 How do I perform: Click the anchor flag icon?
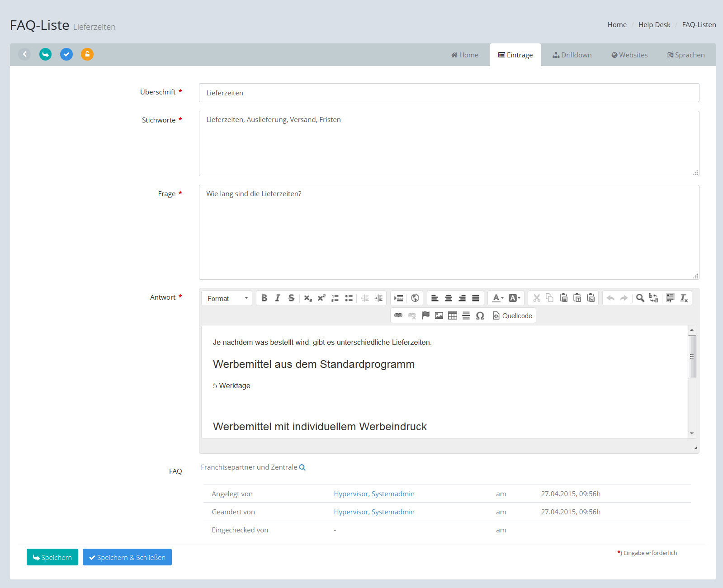[425, 316]
